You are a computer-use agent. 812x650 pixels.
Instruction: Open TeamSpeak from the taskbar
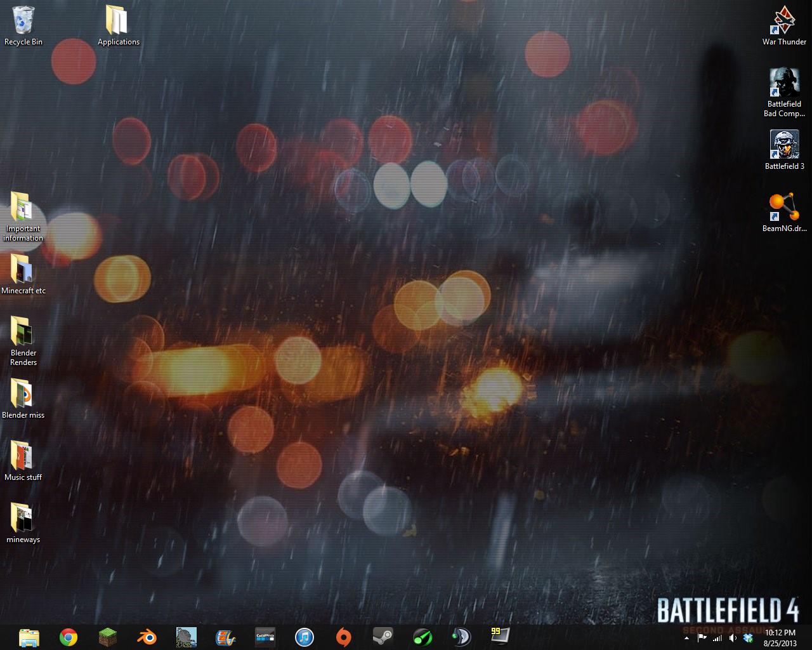461,637
